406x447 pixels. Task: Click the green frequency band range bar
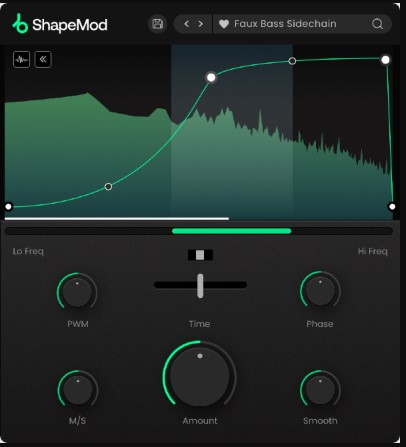point(232,231)
